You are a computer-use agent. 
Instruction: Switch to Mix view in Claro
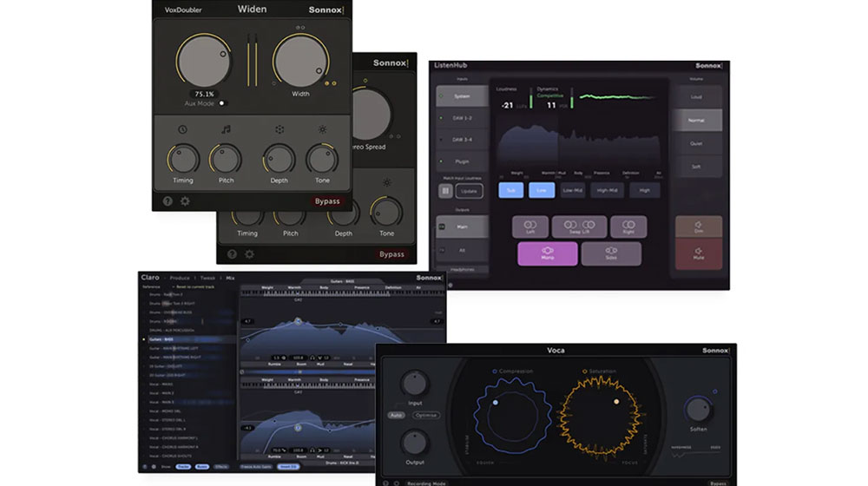230,278
